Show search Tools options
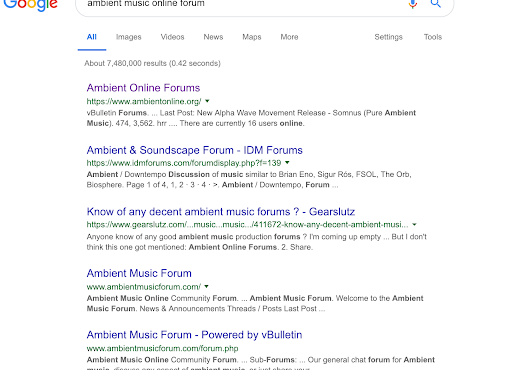The width and height of the screenshot is (512, 370). pos(433,37)
